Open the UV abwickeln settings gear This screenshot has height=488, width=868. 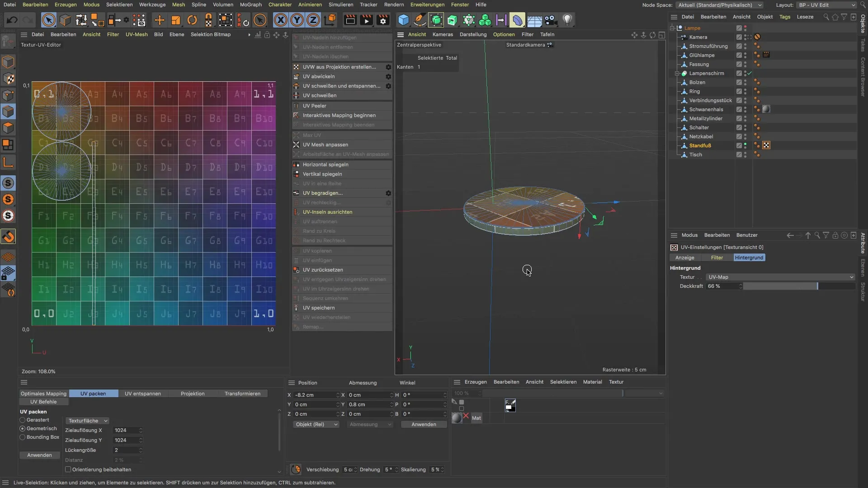388,76
